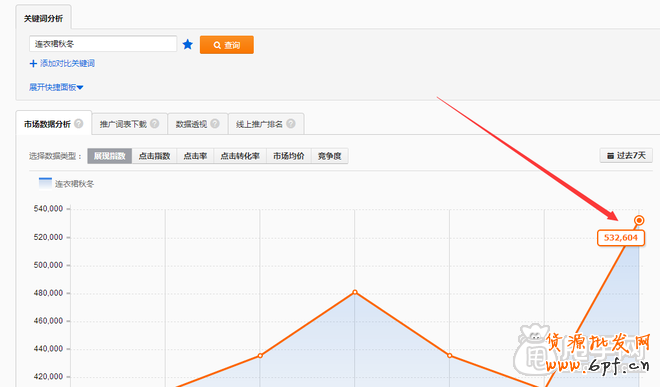
Task: Select the 关键词分析 tab
Action: (x=43, y=18)
